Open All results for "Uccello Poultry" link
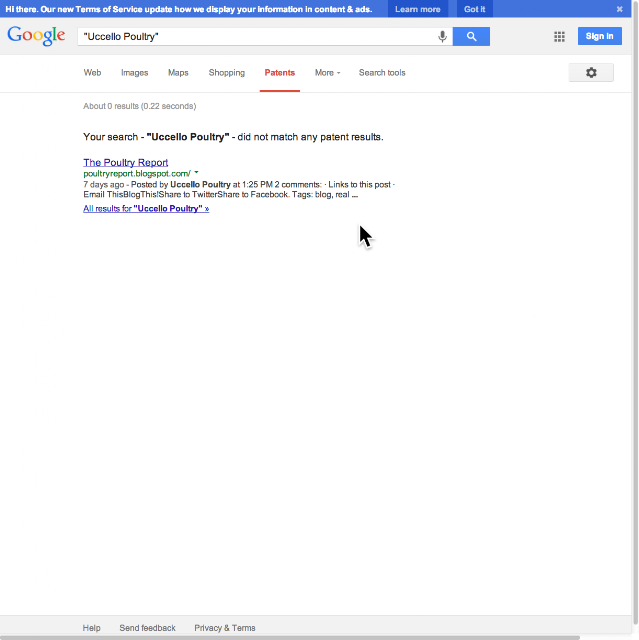This screenshot has width=639, height=640. coord(146,209)
